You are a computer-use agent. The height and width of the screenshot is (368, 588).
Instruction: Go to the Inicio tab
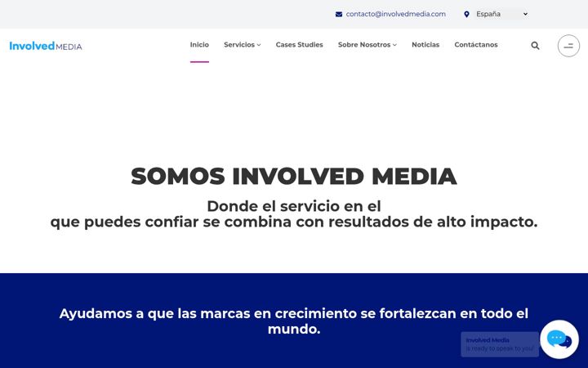pos(199,45)
